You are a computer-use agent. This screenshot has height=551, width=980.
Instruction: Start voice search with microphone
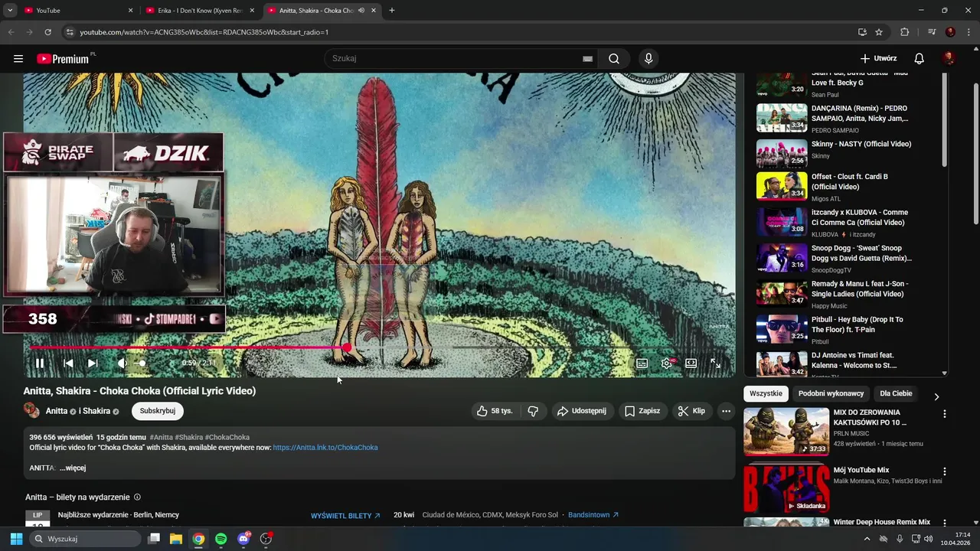tap(648, 59)
